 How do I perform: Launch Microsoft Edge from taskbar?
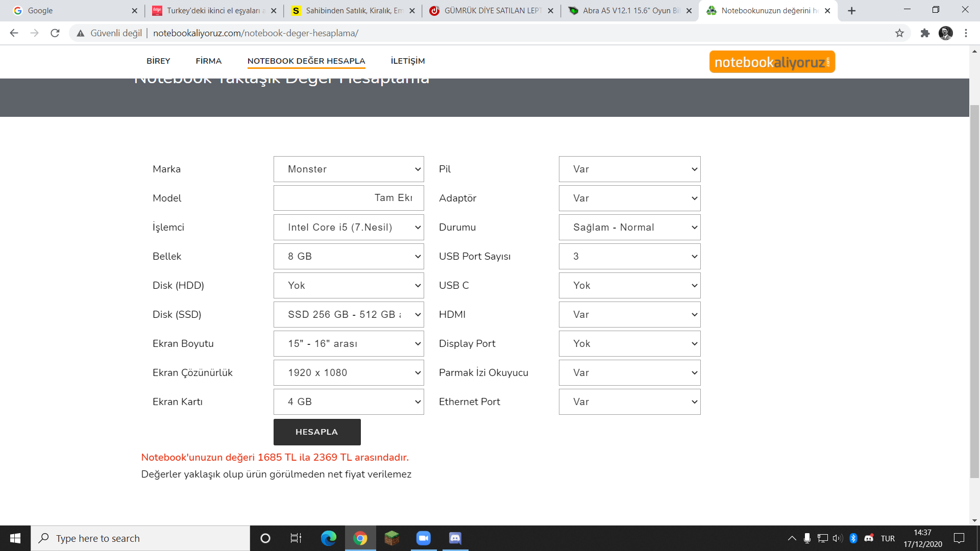(x=328, y=538)
